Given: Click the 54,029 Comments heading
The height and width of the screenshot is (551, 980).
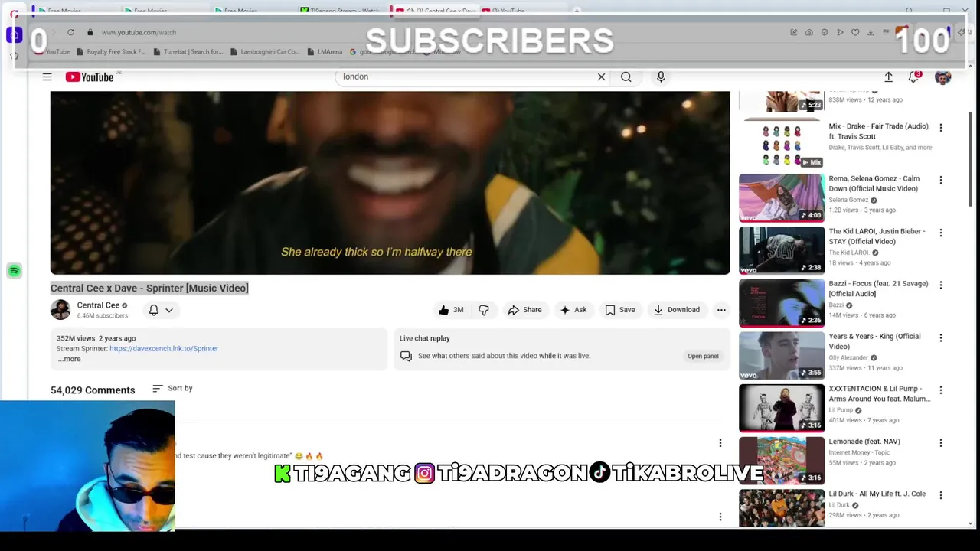Looking at the screenshot, I should (93, 390).
